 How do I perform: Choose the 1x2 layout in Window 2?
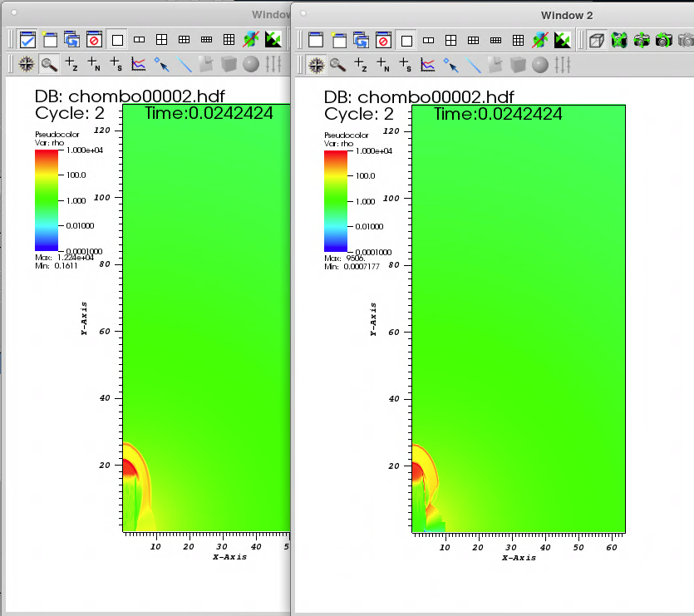coord(428,40)
